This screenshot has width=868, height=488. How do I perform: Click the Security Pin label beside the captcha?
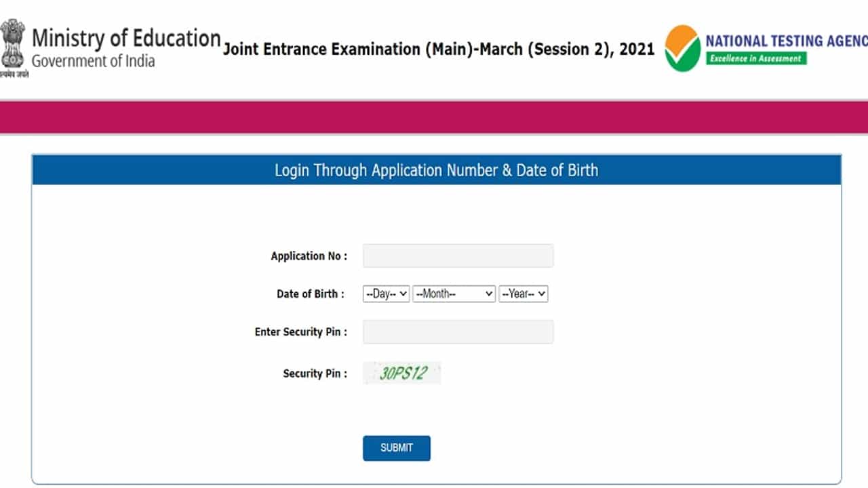pos(315,373)
